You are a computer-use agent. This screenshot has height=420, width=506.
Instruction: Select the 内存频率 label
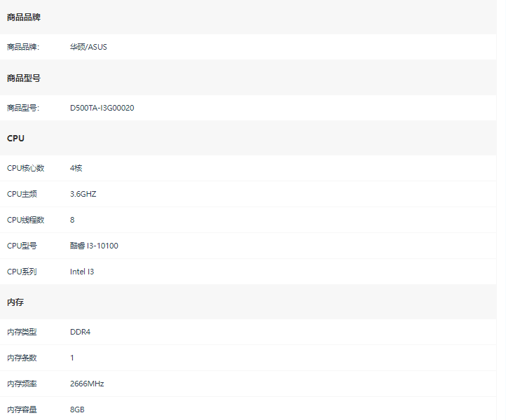point(22,384)
